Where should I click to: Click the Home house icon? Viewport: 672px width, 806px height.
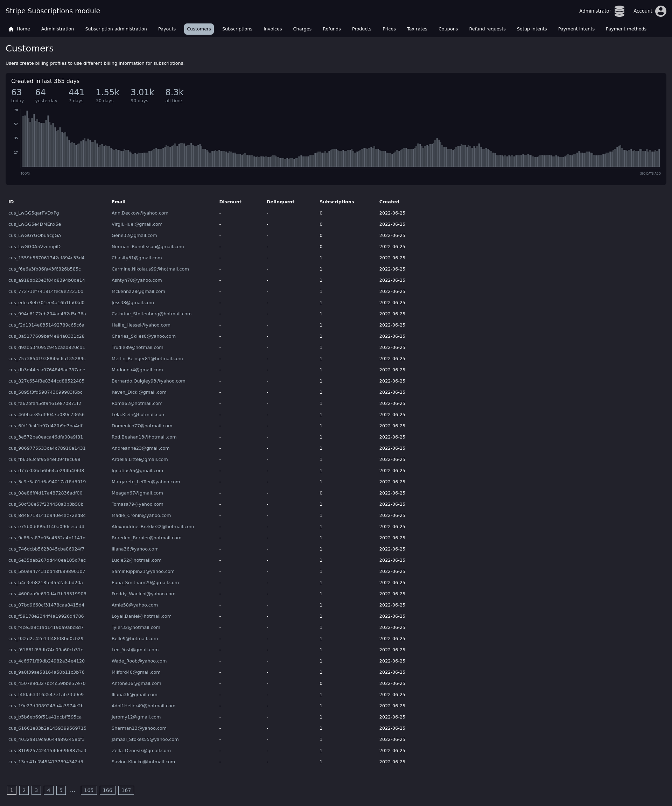point(11,29)
